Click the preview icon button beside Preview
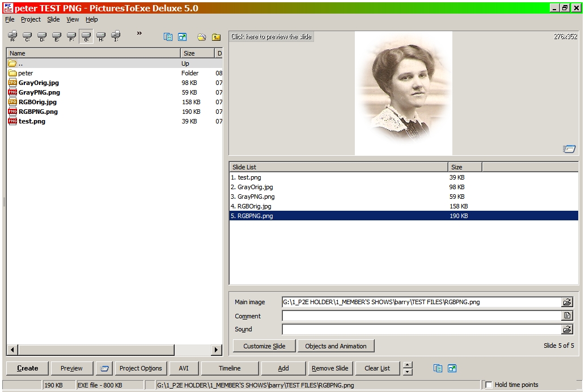 click(104, 368)
